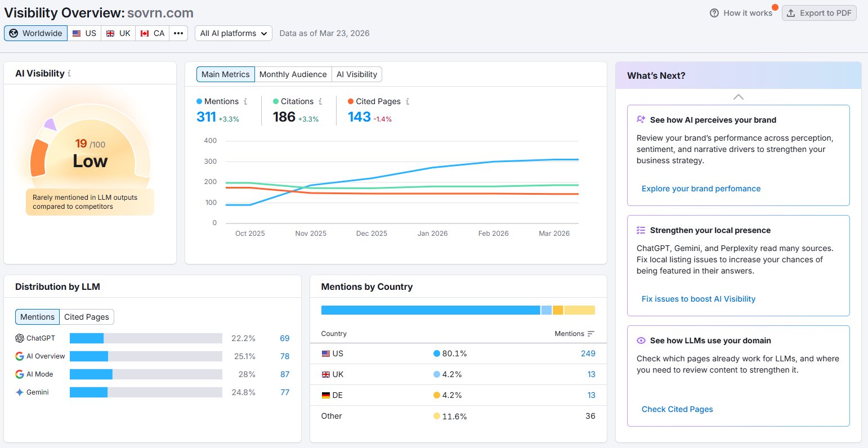Click the Cited Pages metric info icon
Image resolution: width=868 pixels, height=448 pixels.
point(408,101)
